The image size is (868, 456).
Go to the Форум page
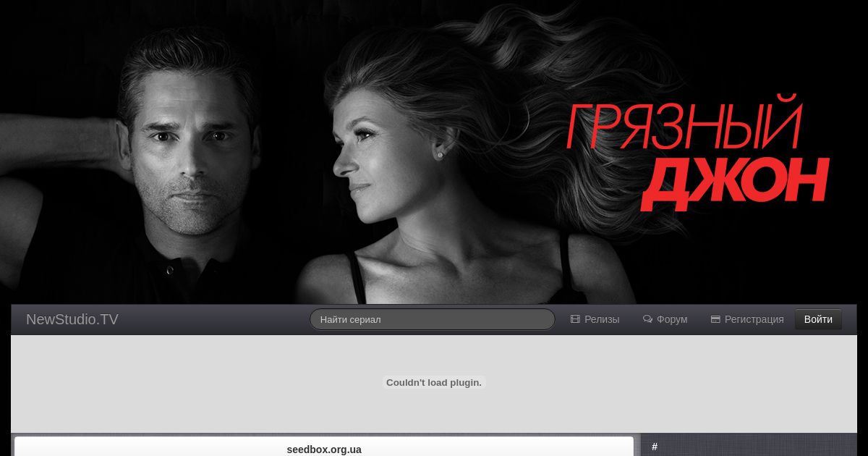(x=672, y=319)
